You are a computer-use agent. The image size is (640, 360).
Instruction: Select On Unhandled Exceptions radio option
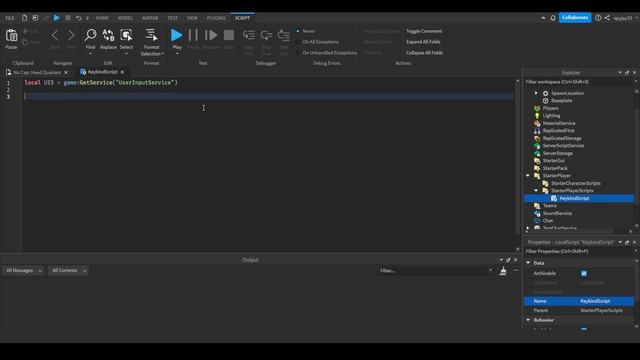tap(298, 53)
